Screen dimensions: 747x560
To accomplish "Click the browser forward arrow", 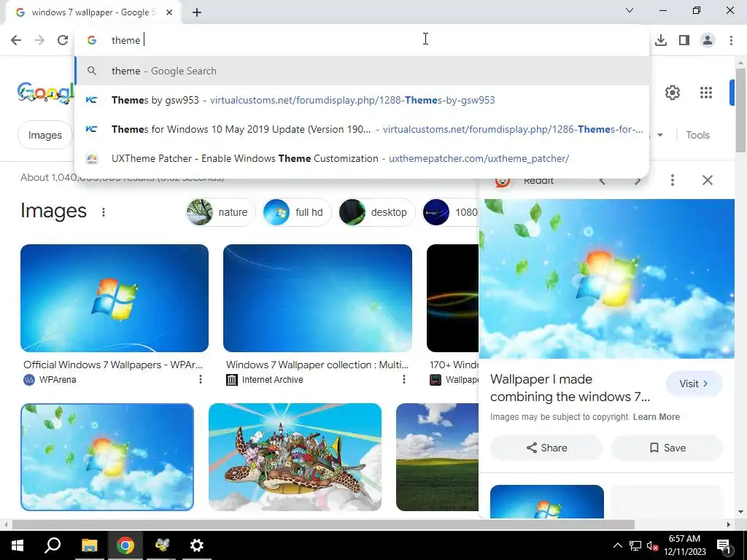I will (x=39, y=40).
